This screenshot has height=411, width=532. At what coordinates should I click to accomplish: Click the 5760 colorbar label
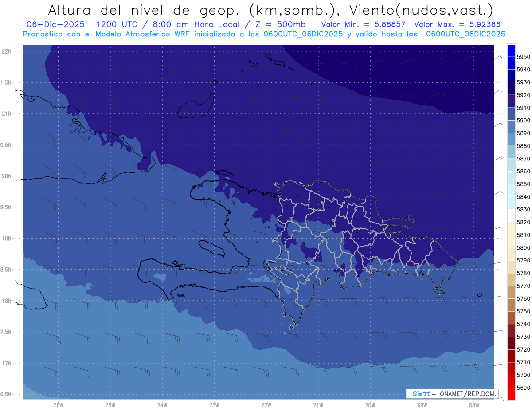coord(524,298)
